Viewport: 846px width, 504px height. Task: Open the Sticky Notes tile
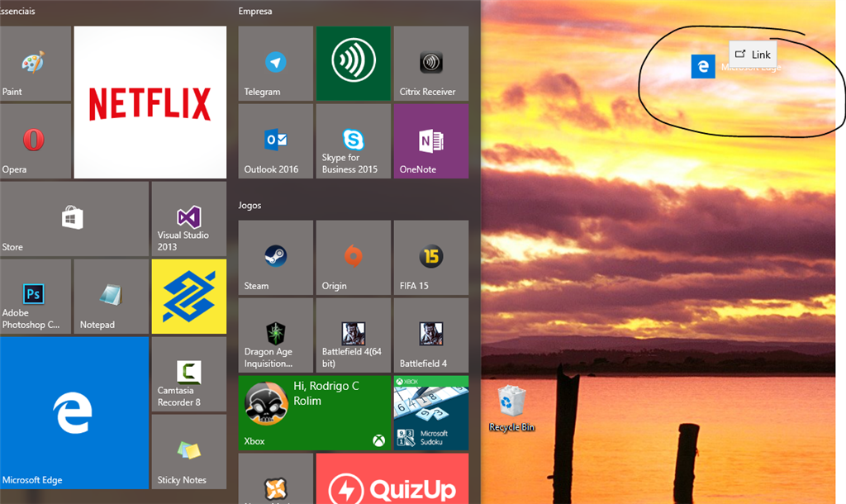click(189, 452)
